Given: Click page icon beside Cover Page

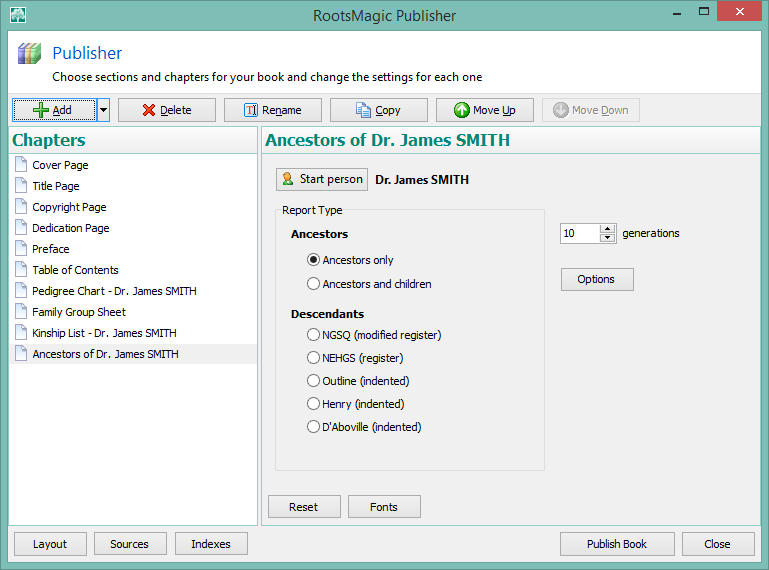Looking at the screenshot, I should pos(21,164).
